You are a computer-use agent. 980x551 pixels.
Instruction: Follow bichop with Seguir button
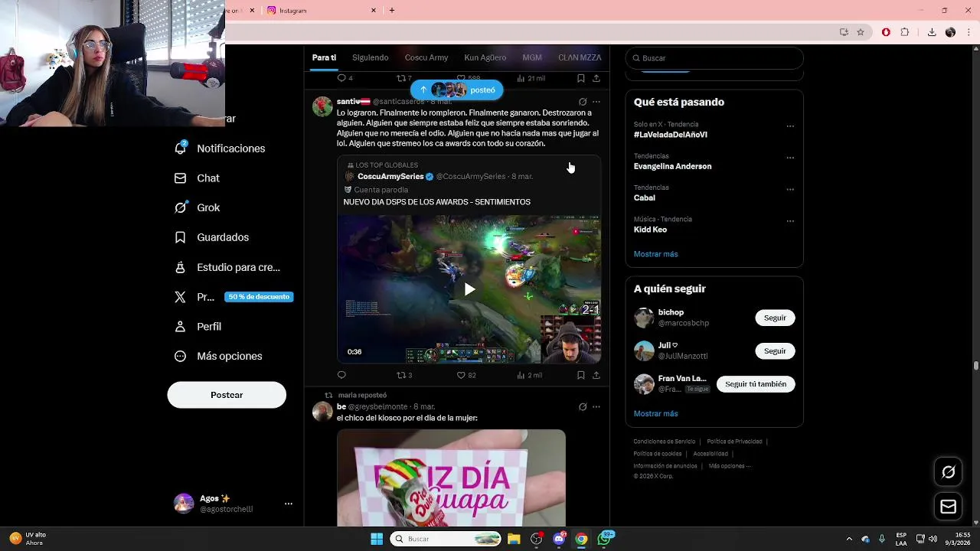click(775, 318)
